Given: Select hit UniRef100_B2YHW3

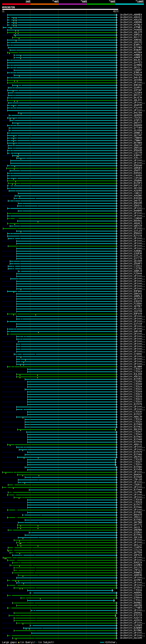Looking at the screenshot, I should pos(131,48).
